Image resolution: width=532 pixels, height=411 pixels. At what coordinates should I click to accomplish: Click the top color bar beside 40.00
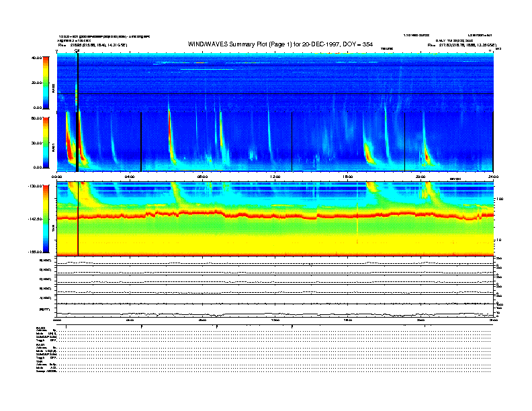pos(46,83)
